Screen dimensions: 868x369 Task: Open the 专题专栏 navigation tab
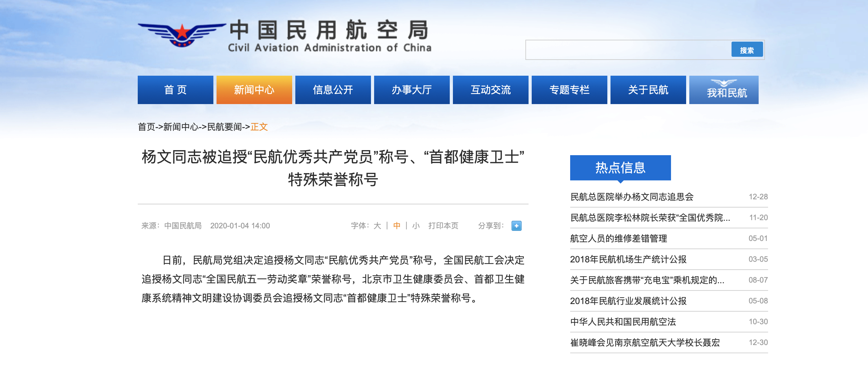click(570, 90)
